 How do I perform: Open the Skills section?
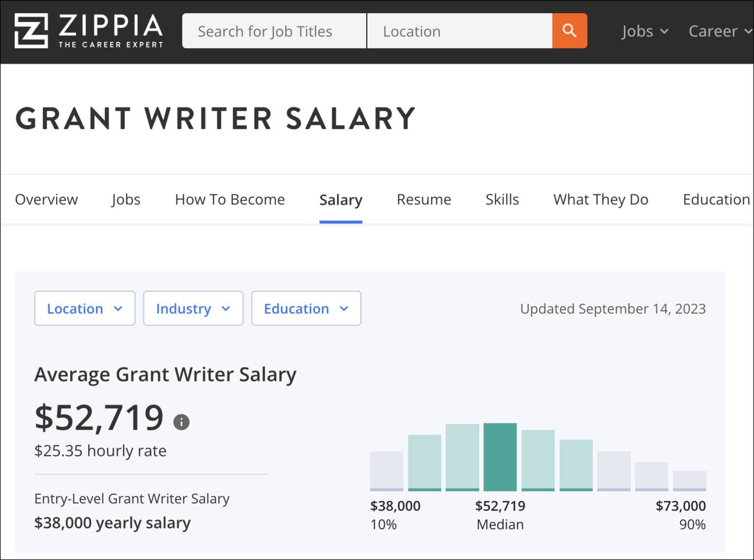pos(502,199)
